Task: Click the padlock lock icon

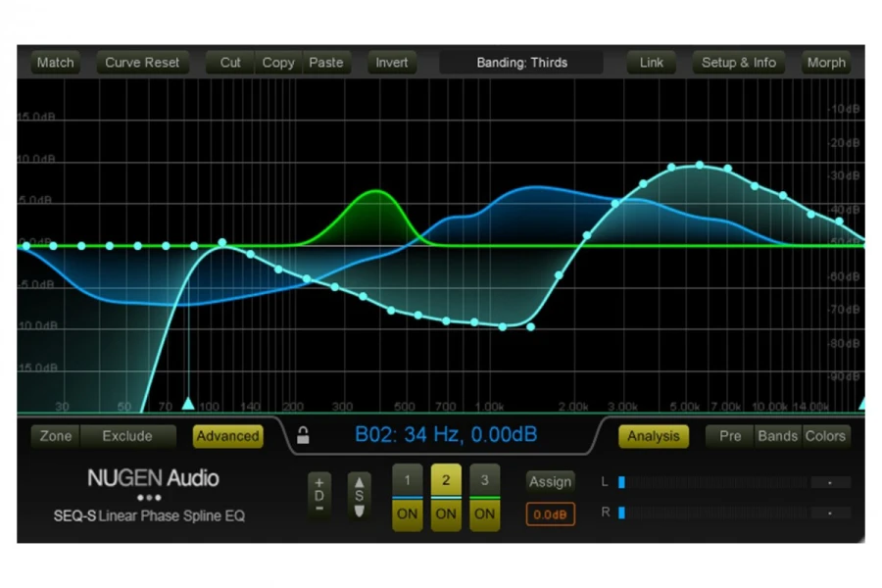Action: [303, 435]
